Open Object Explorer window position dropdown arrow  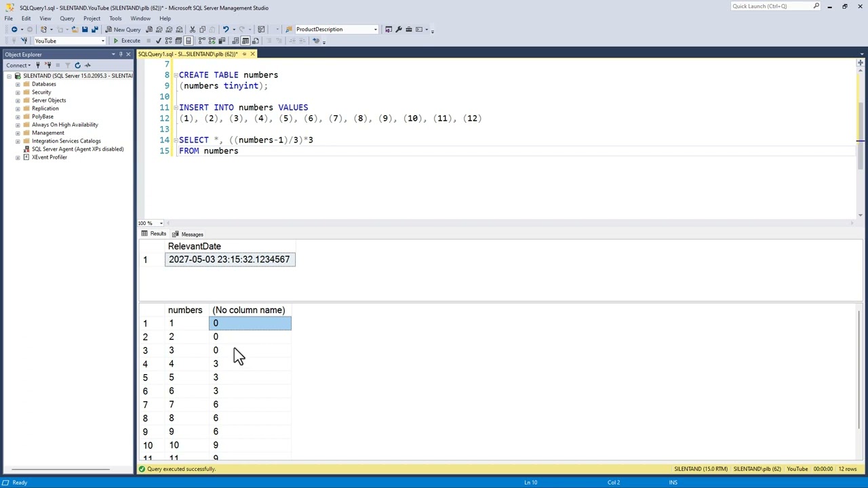113,54
